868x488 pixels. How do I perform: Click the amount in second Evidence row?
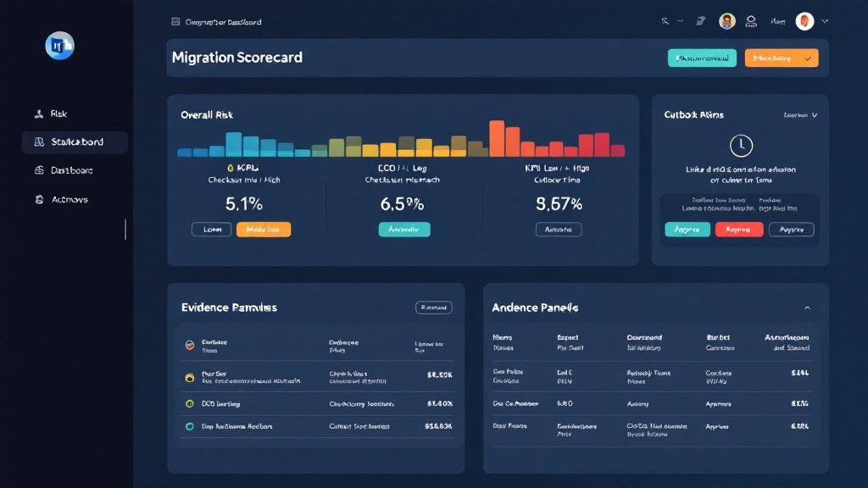tap(440, 375)
